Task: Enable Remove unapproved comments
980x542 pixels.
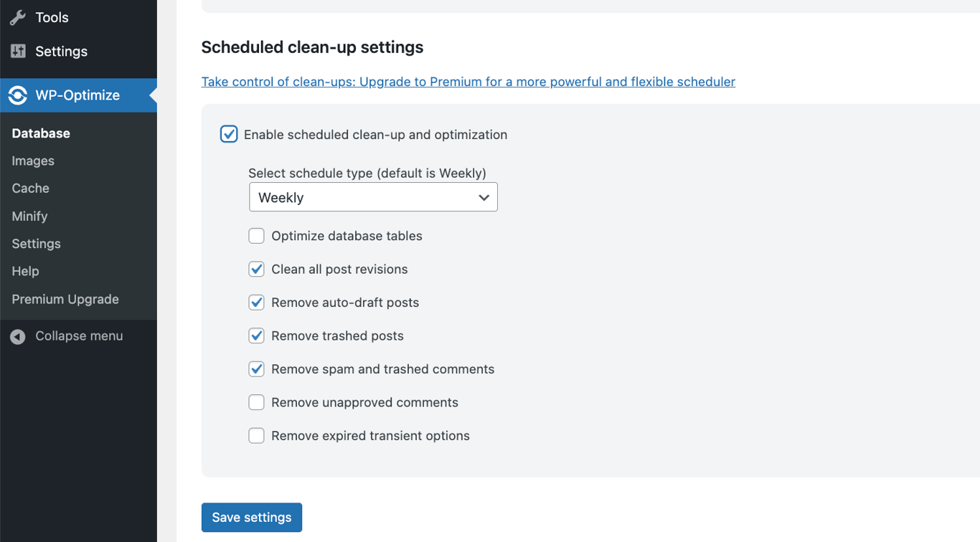Action: point(256,402)
